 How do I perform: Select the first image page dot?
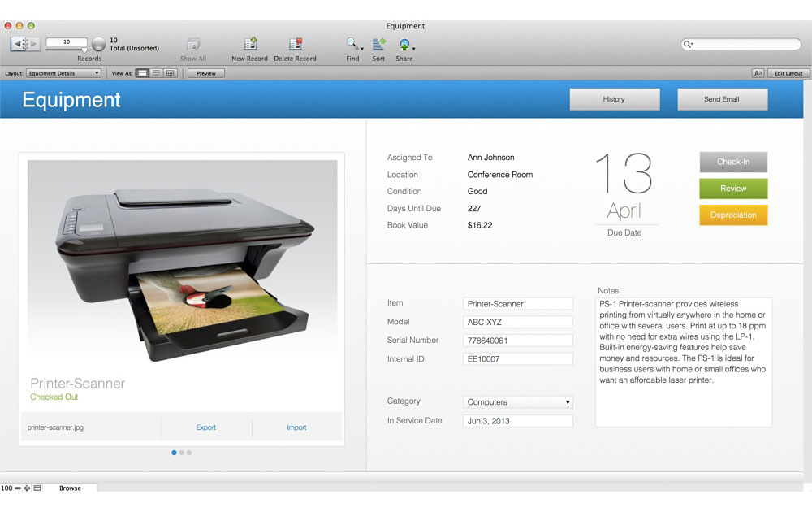pos(174,453)
